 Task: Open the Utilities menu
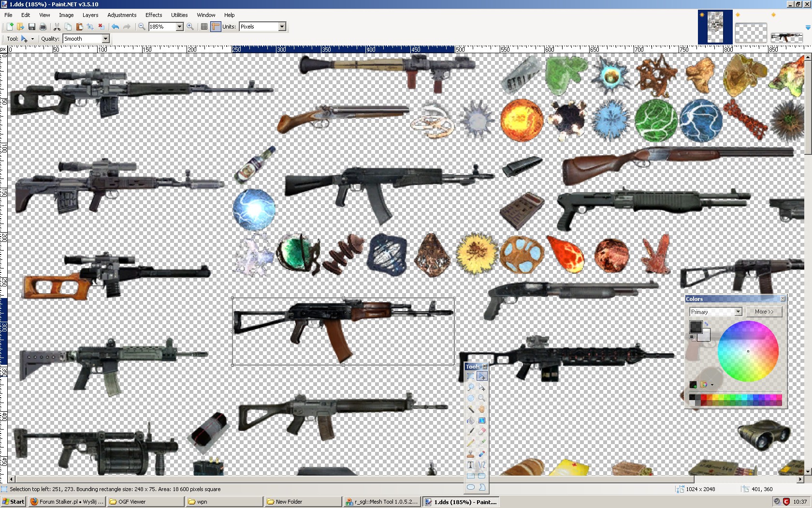click(179, 15)
